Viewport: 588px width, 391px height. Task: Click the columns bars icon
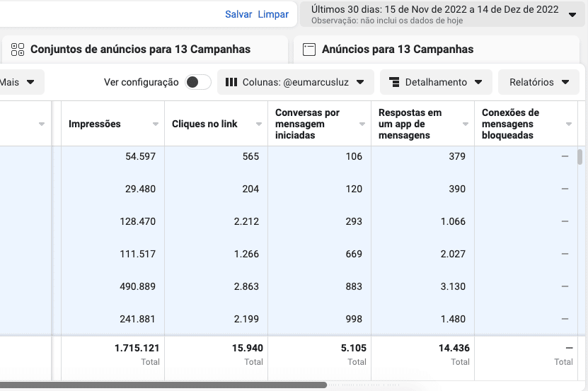click(231, 82)
